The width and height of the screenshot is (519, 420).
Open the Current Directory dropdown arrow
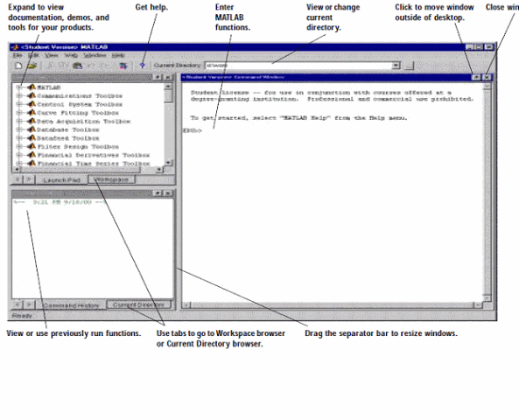tap(396, 66)
